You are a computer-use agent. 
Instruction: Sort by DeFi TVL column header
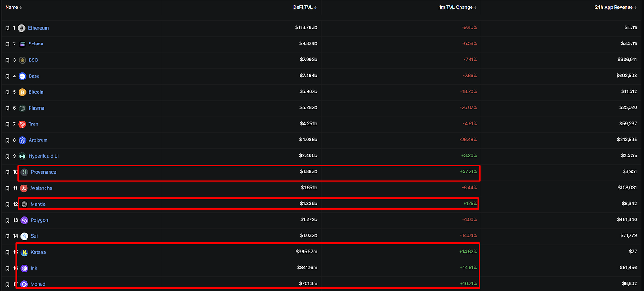point(305,8)
